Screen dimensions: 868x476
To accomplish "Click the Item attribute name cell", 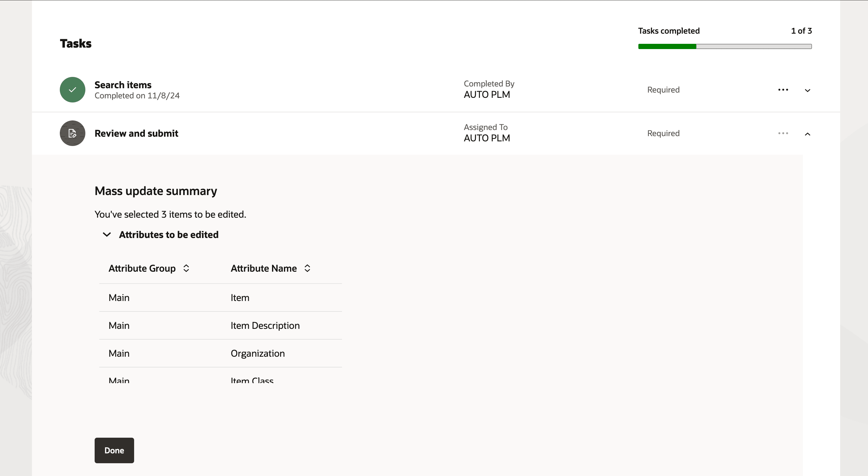I will coord(240,298).
